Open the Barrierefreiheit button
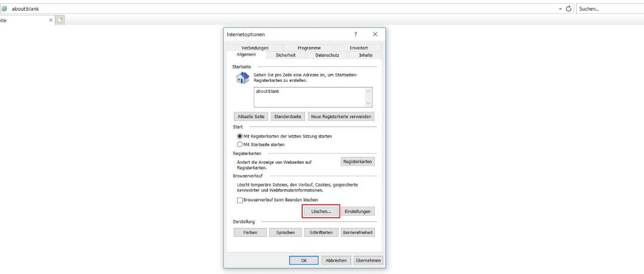 (x=358, y=232)
